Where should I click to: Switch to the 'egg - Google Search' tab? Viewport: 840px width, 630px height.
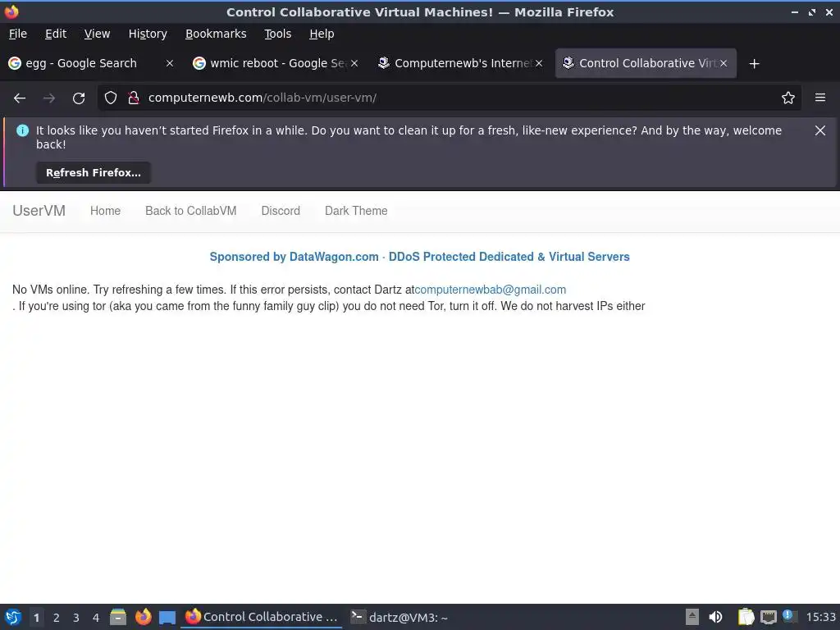click(x=91, y=63)
